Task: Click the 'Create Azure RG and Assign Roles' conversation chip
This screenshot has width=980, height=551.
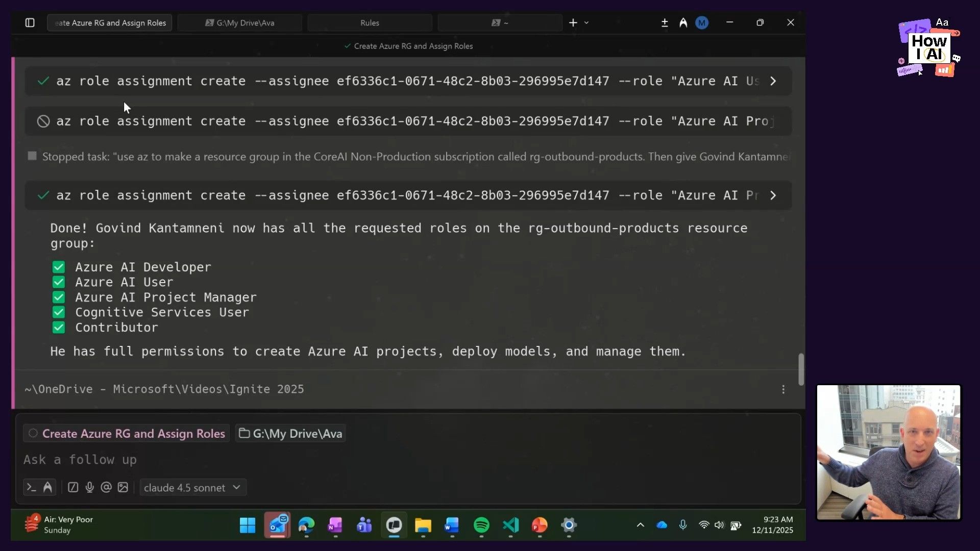Action: click(127, 434)
